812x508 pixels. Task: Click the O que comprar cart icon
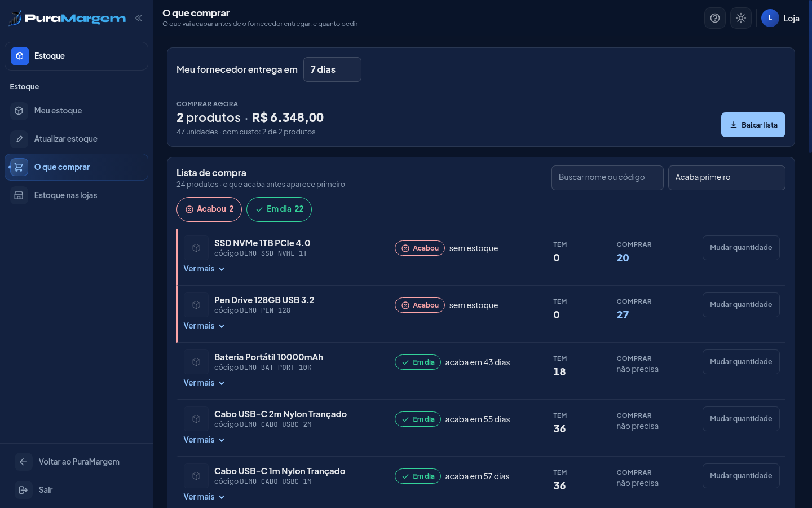pos(19,167)
